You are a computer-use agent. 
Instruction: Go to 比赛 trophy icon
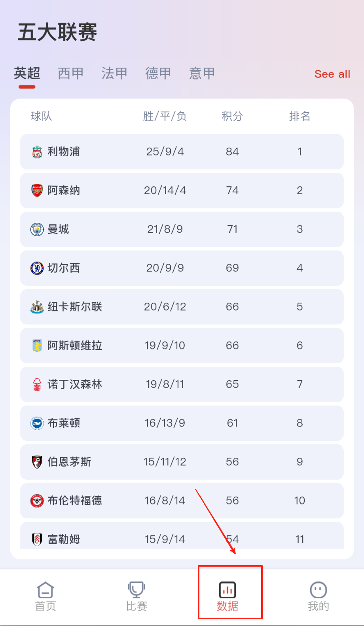click(136, 590)
